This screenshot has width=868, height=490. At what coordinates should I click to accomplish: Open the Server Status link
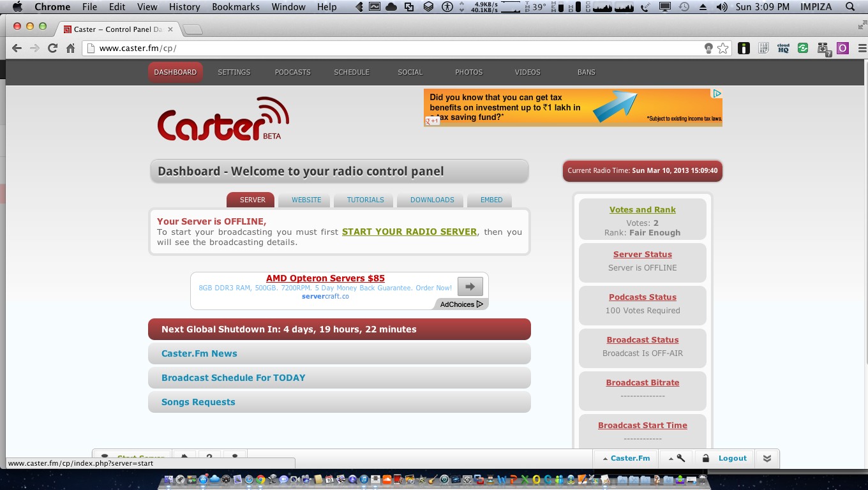tap(642, 255)
